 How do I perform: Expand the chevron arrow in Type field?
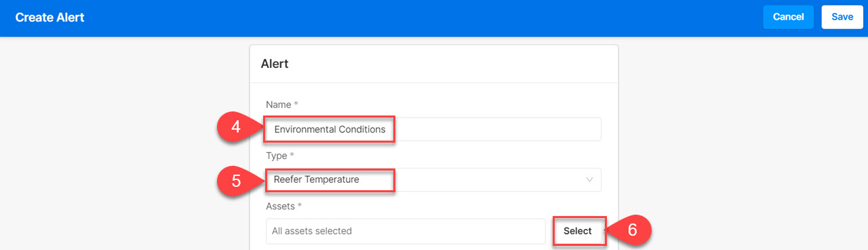589,180
